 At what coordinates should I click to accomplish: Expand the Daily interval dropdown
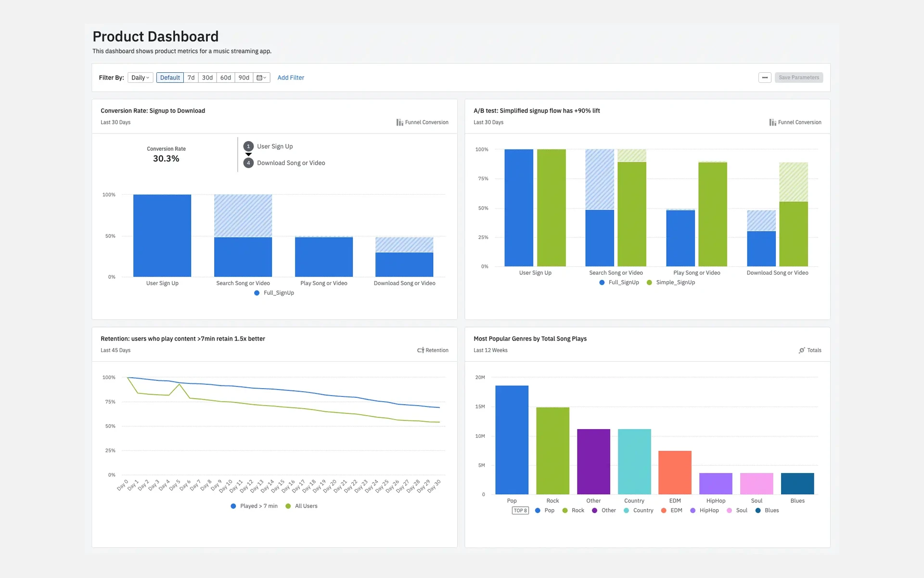(140, 78)
